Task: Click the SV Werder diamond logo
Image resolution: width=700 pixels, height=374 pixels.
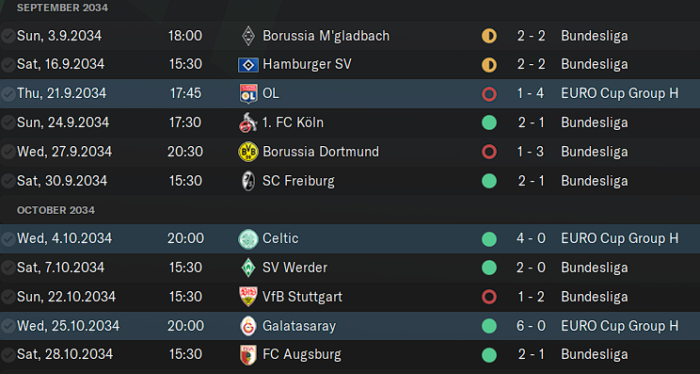Action: pyautogui.click(x=248, y=268)
